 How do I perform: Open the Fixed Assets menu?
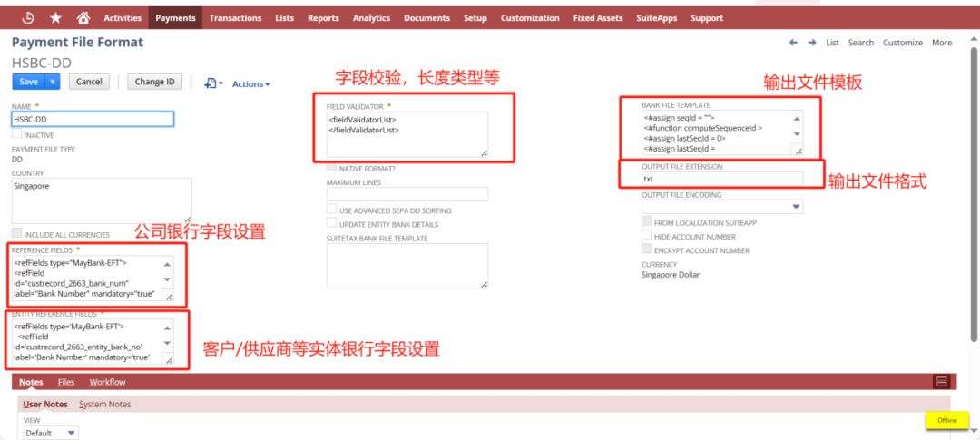point(598,18)
